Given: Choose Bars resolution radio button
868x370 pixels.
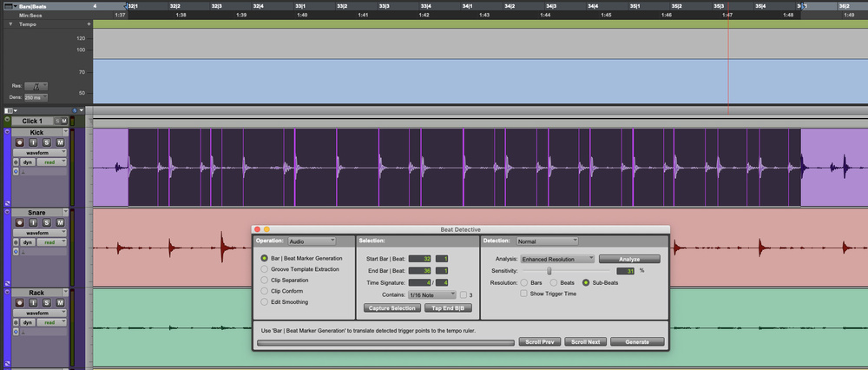Looking at the screenshot, I should (x=524, y=282).
